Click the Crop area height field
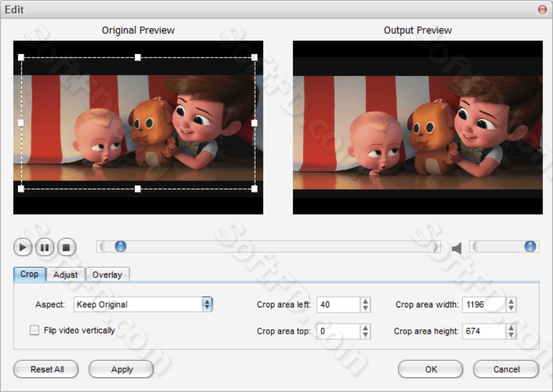 coord(484,331)
